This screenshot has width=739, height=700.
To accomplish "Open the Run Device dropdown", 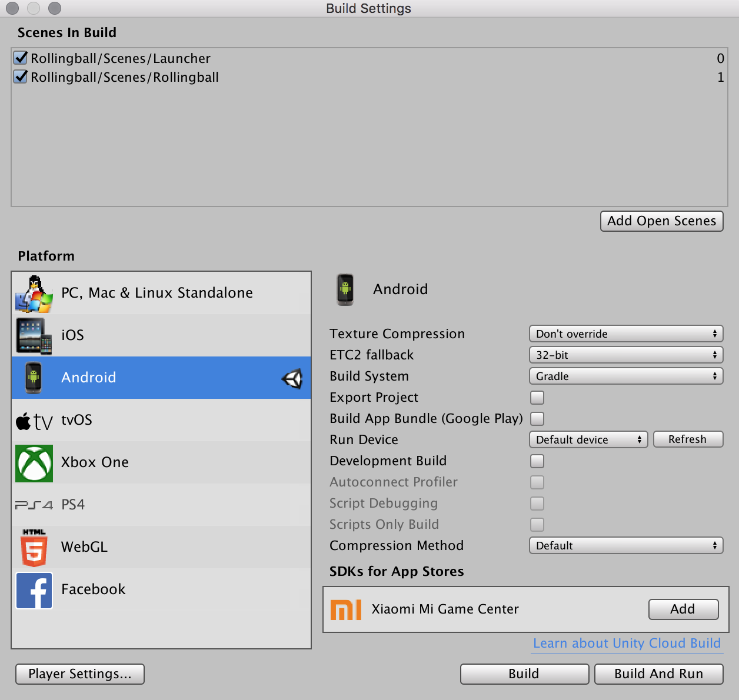I will [588, 439].
